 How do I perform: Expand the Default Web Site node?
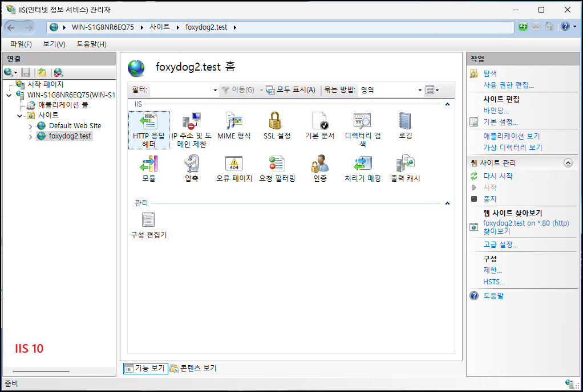pos(30,126)
